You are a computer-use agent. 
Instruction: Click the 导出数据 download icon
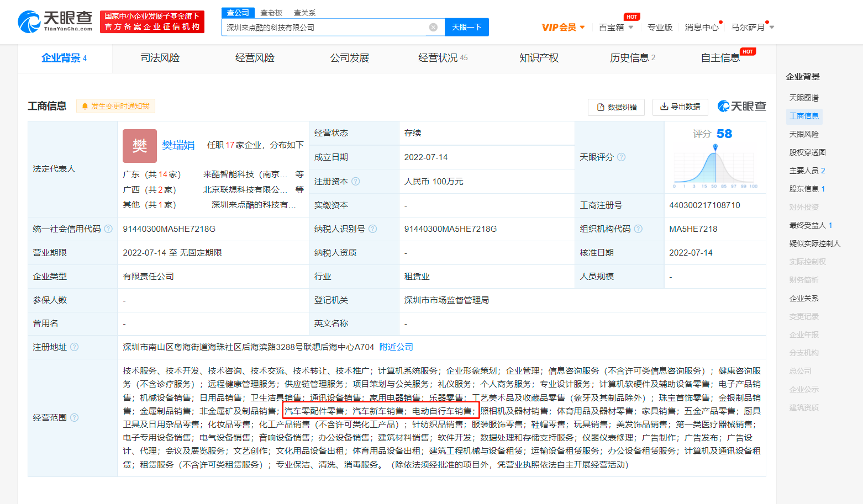664,107
